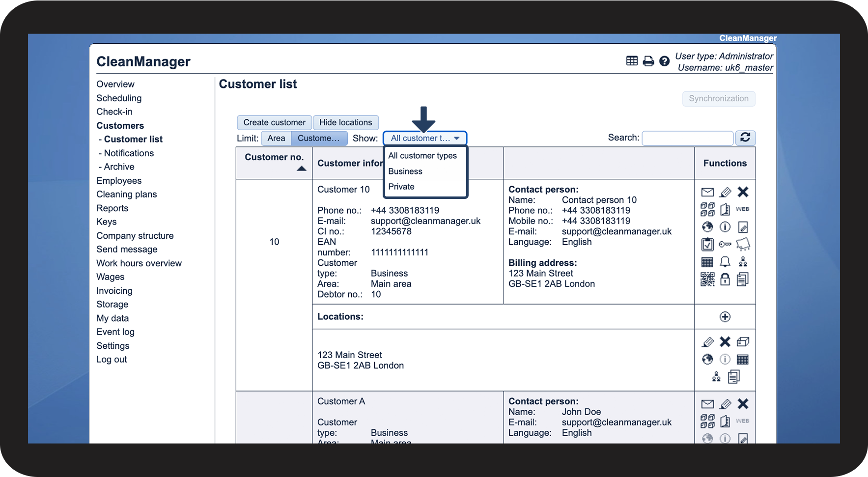Add a location with the plus icon
Viewport: 868px width, 477px height.
(725, 317)
